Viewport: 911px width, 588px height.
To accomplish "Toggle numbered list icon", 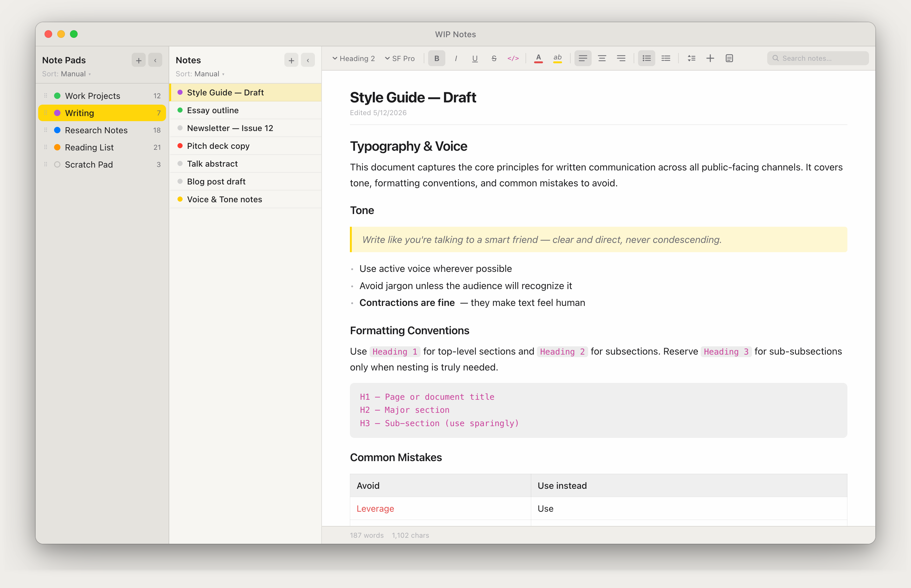I will tap(665, 59).
